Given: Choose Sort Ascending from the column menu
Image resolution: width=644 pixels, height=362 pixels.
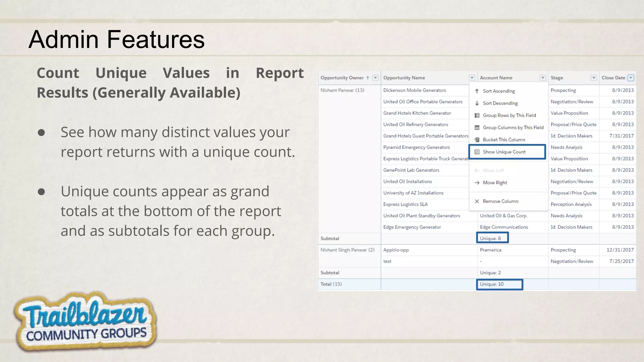Looking at the screenshot, I should [508, 91].
